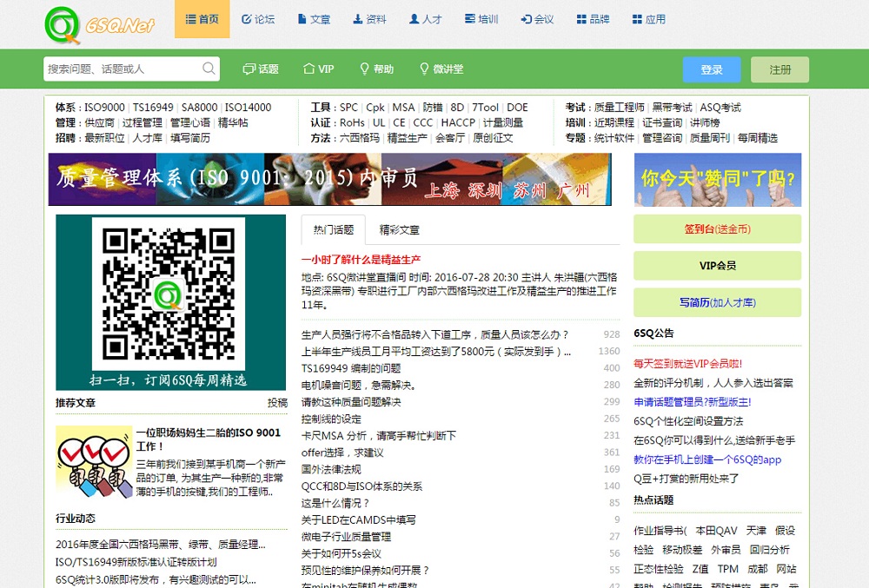Open topic TS169949 编制的问题
This screenshot has width=869, height=588.
[x=351, y=368]
